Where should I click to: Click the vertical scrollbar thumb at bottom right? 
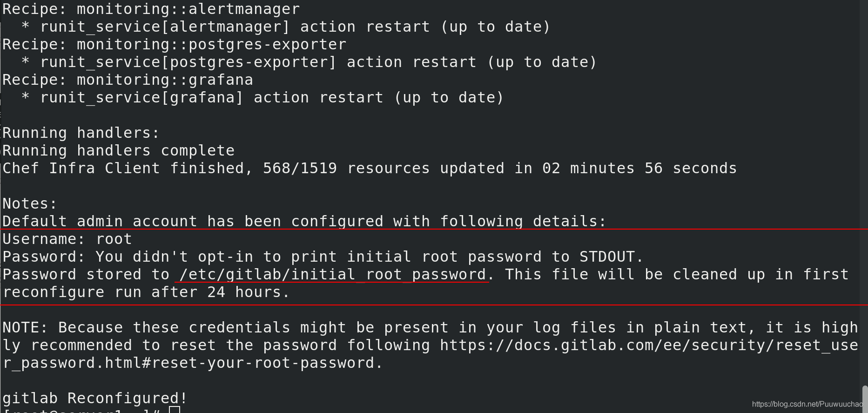tap(865, 399)
